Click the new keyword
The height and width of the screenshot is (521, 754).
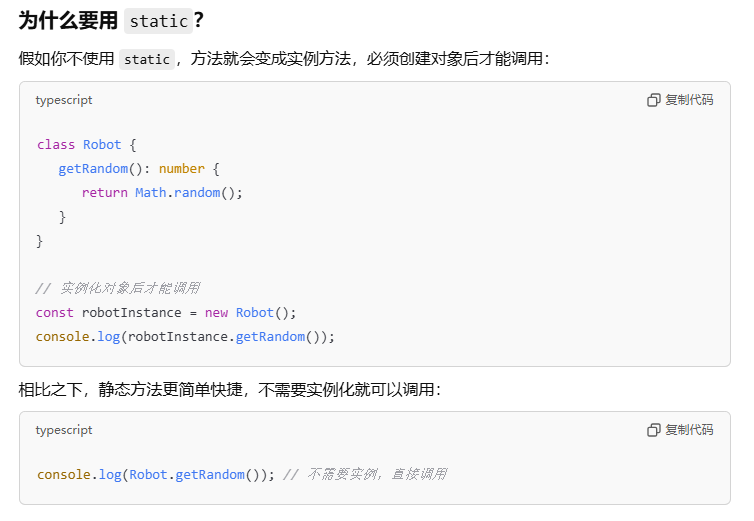click(216, 313)
